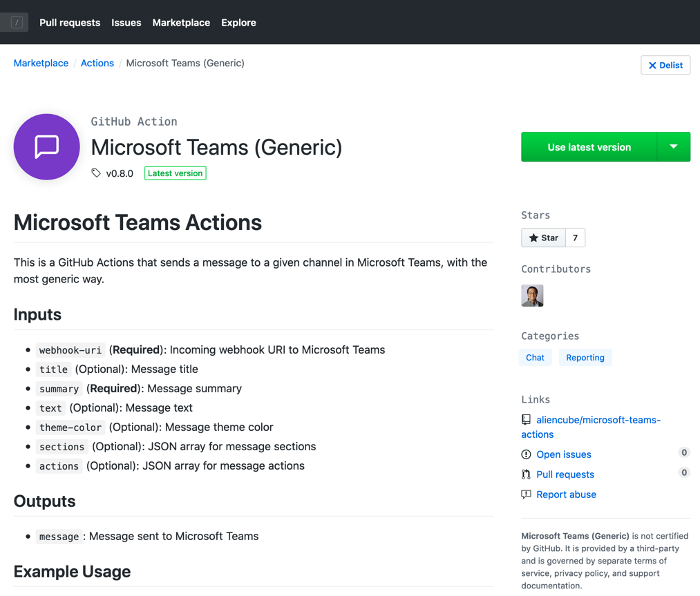Click the summary input code label
Viewport: 700px width, 596px height.
(59, 389)
